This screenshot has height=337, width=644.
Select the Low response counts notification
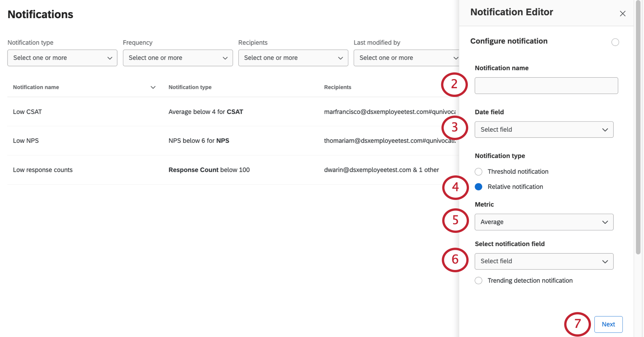pyautogui.click(x=42, y=170)
